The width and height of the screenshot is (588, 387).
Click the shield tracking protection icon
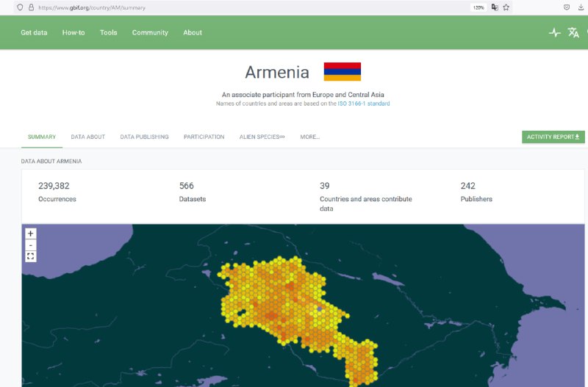20,7
